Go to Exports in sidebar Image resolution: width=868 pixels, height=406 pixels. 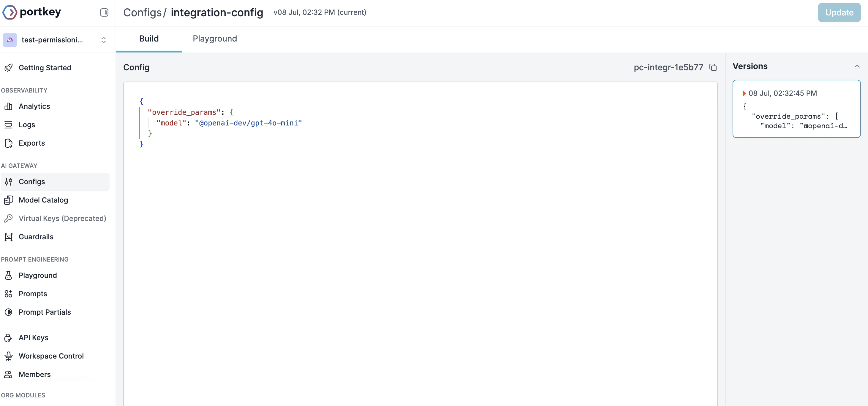coord(32,143)
